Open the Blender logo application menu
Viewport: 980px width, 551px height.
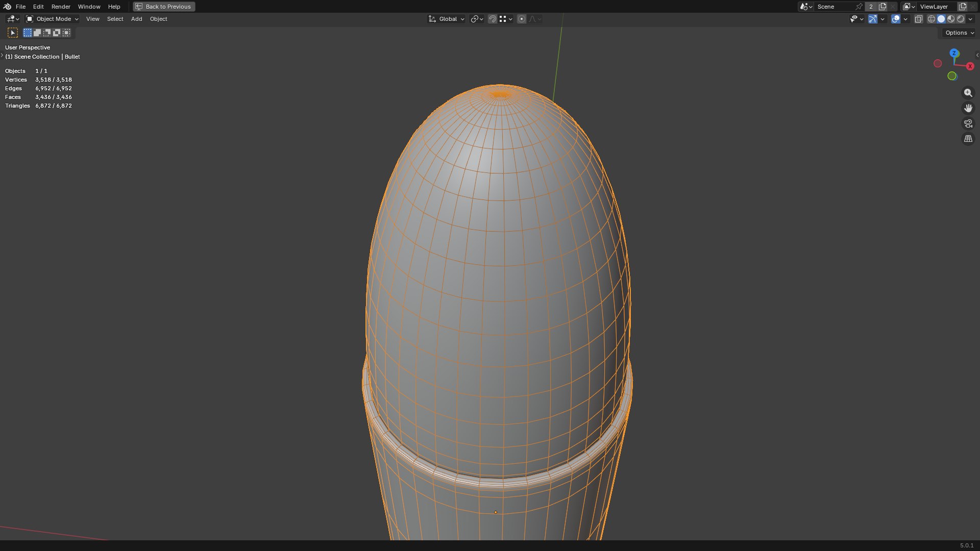click(x=7, y=7)
